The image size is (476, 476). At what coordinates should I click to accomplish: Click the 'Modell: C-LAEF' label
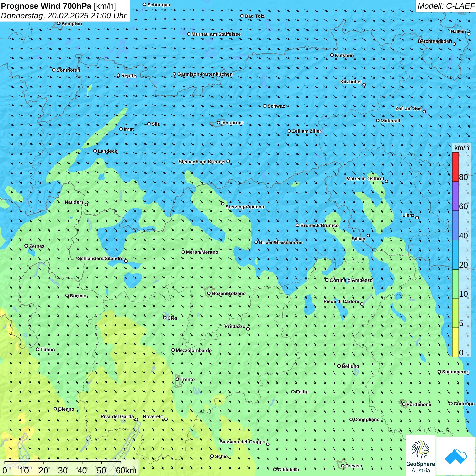(446, 6)
